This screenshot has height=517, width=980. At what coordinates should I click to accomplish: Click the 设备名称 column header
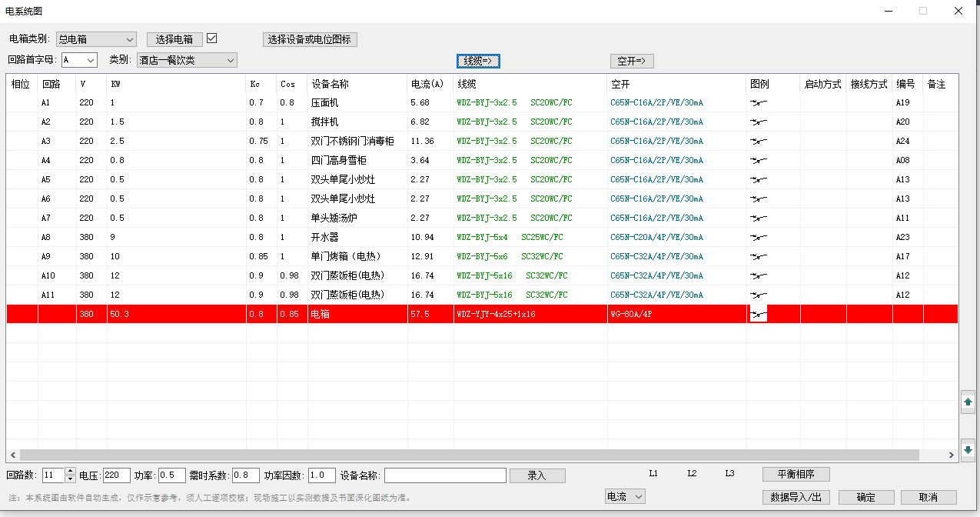357,84
